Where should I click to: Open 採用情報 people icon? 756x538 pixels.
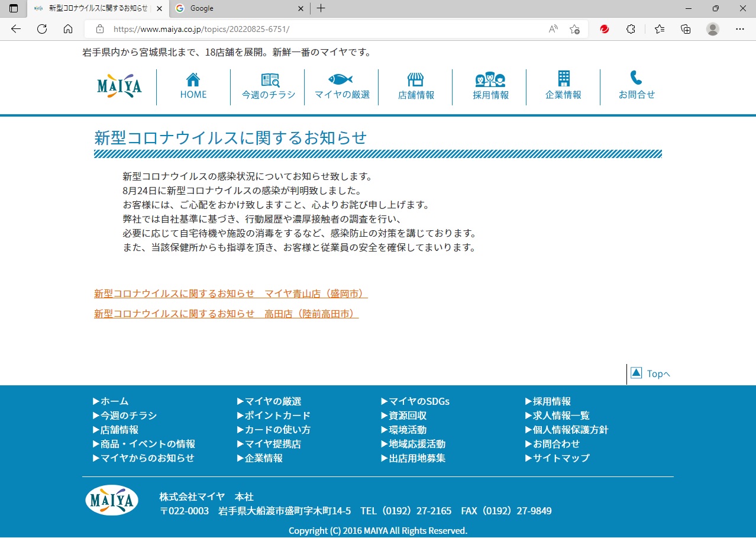[x=490, y=80]
